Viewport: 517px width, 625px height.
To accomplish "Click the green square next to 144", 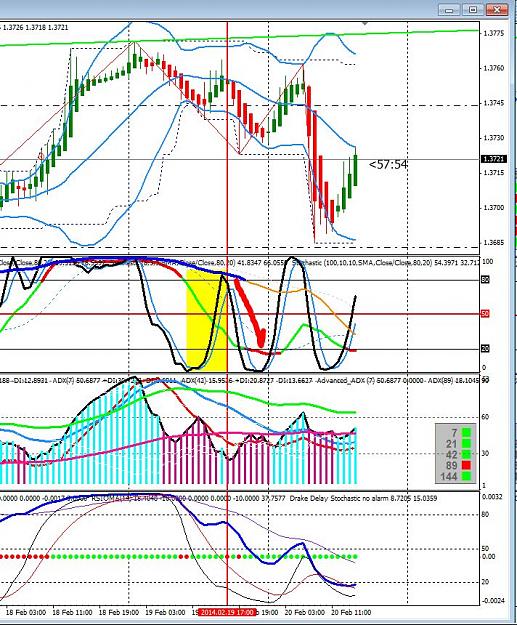I will [x=466, y=476].
